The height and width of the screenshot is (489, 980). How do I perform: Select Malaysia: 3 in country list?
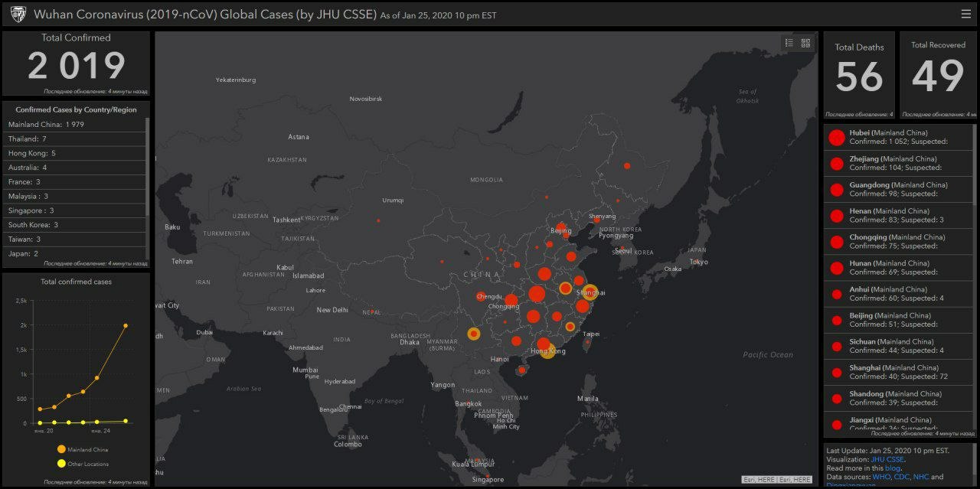click(x=74, y=196)
